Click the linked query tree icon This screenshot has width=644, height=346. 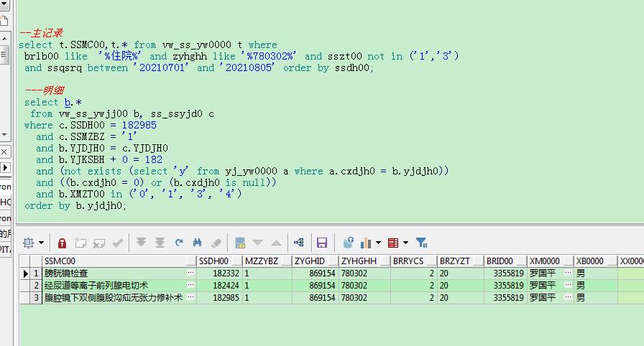299,243
